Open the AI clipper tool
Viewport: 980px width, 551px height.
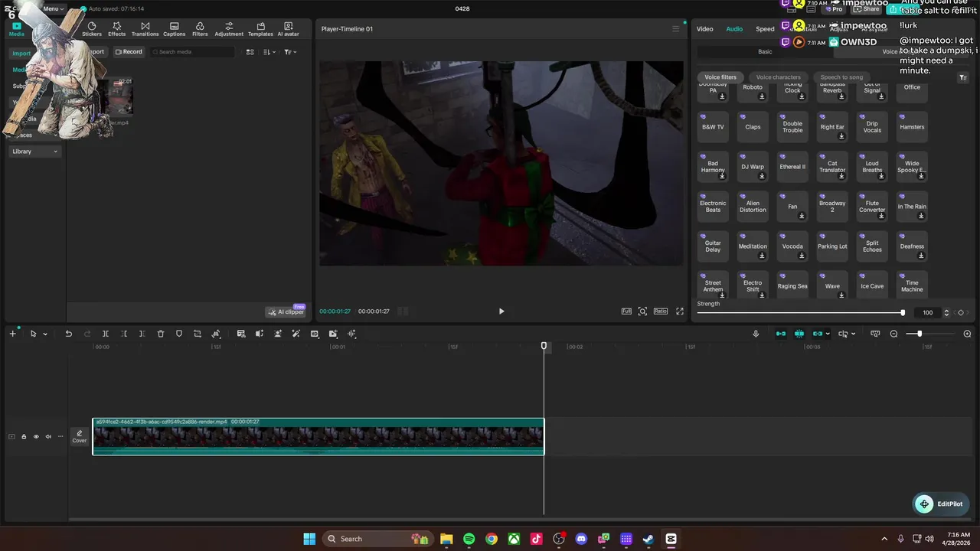(x=286, y=311)
